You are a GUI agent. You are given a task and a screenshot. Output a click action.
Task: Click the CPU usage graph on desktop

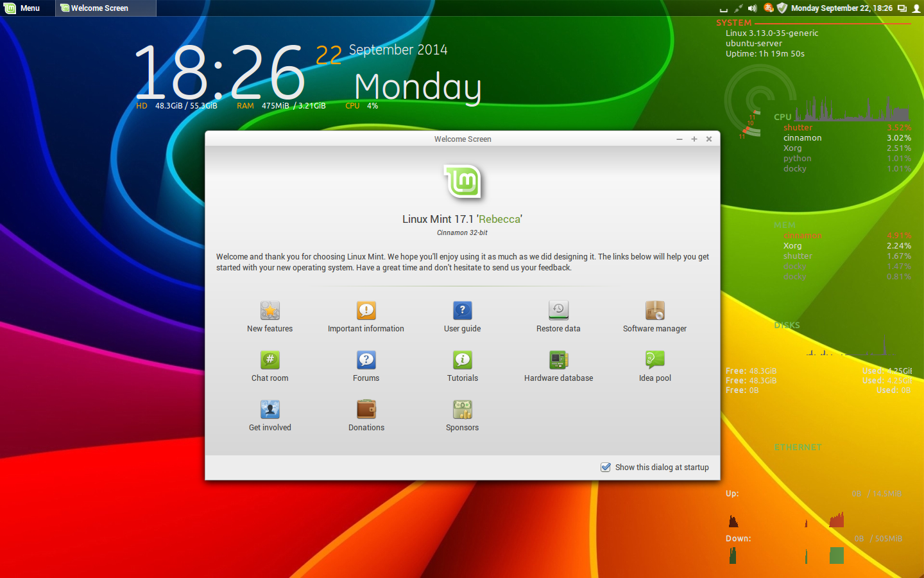coord(852,107)
